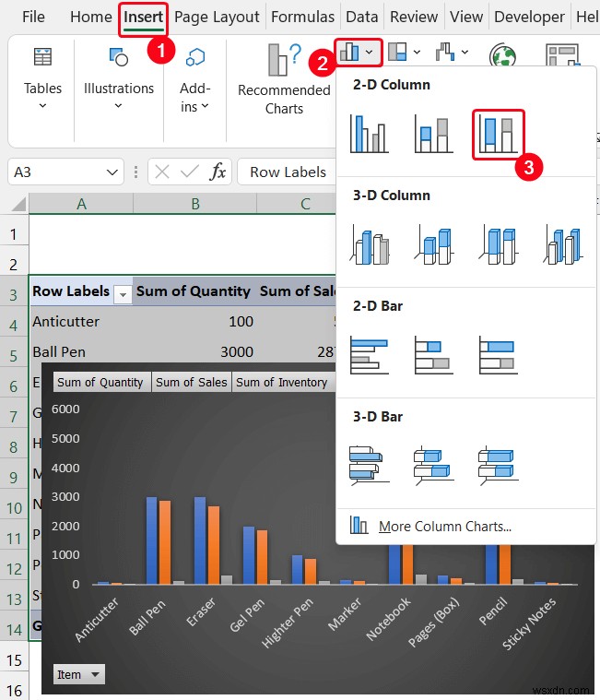The image size is (600, 700).
Task: Switch to the Formulas tab
Action: pos(303,17)
